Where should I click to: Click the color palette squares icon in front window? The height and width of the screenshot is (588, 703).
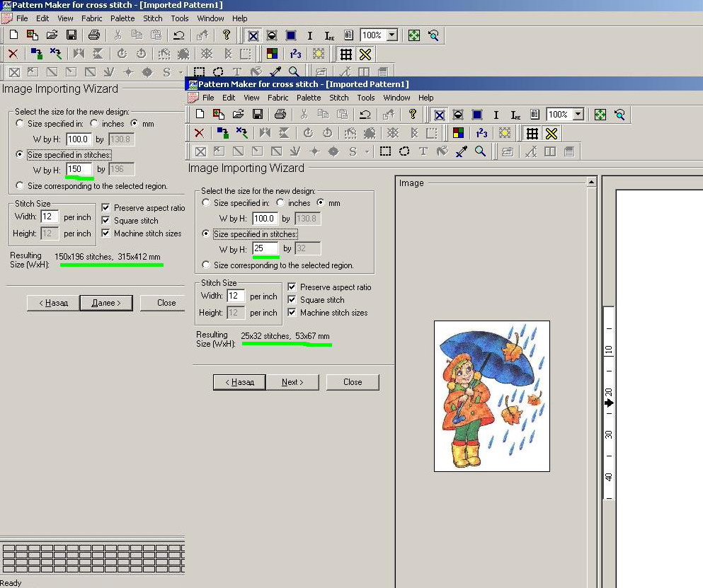[459, 133]
